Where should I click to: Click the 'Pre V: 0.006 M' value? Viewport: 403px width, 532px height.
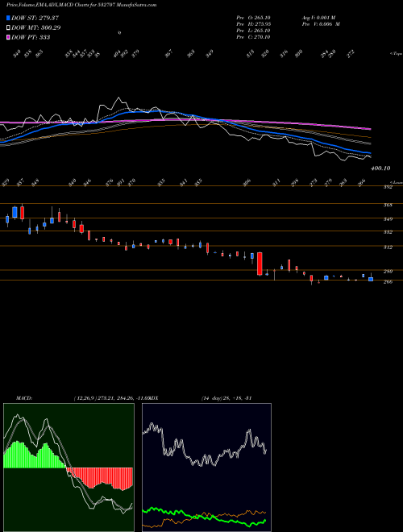(x=321, y=23)
